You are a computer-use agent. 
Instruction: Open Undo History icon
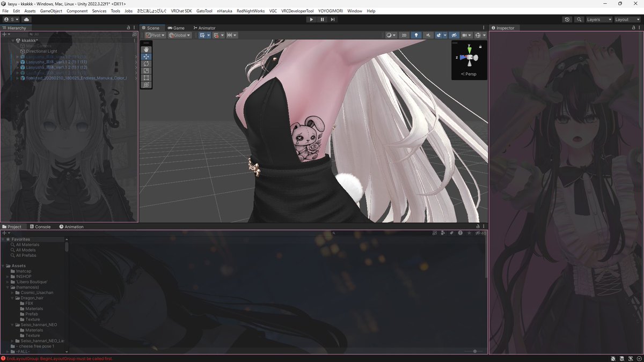567,19
